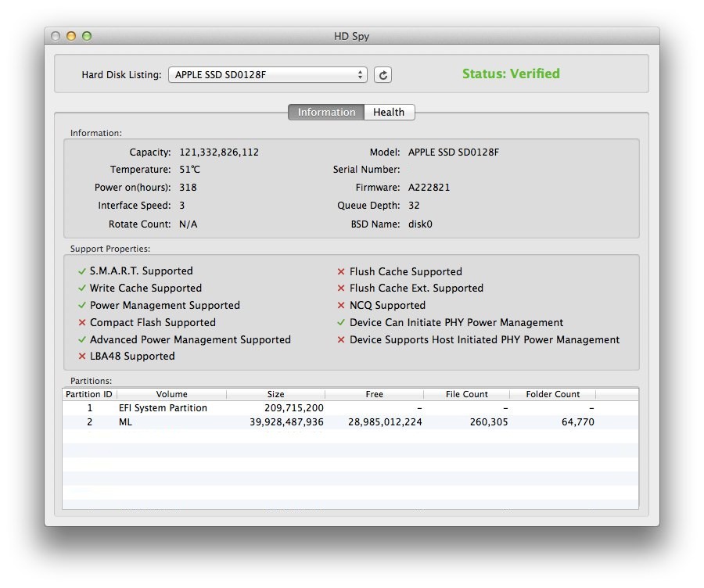The width and height of the screenshot is (704, 588).
Task: Minimize the HD Spy window
Action: coord(71,36)
